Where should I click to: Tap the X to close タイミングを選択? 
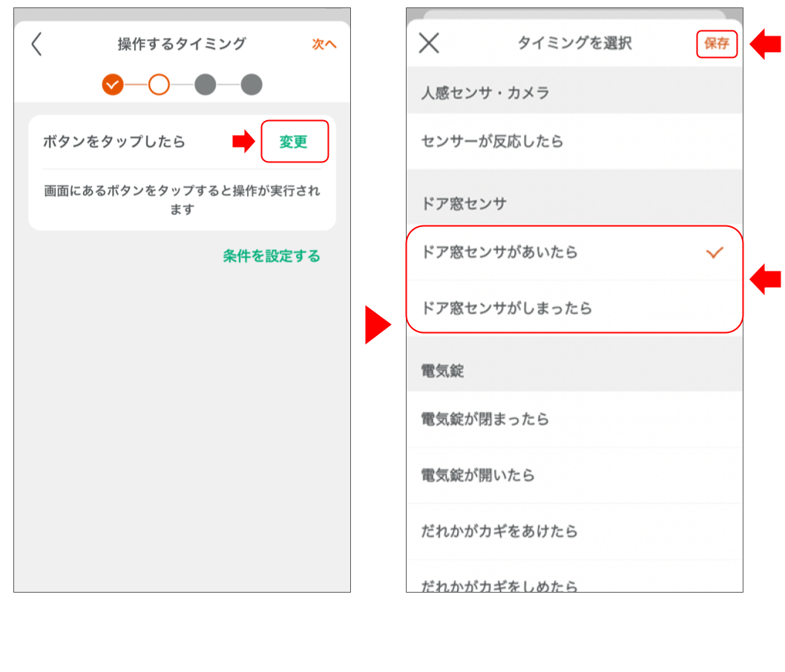click(428, 43)
